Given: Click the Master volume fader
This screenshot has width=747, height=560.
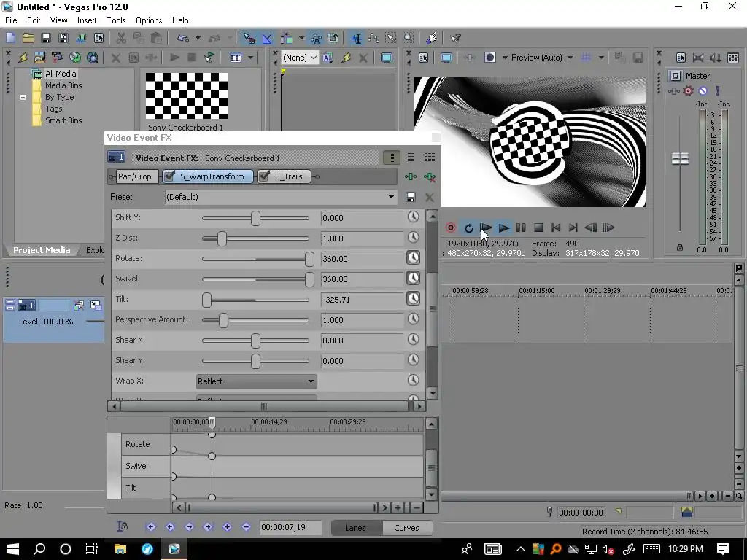Looking at the screenshot, I should click(680, 158).
